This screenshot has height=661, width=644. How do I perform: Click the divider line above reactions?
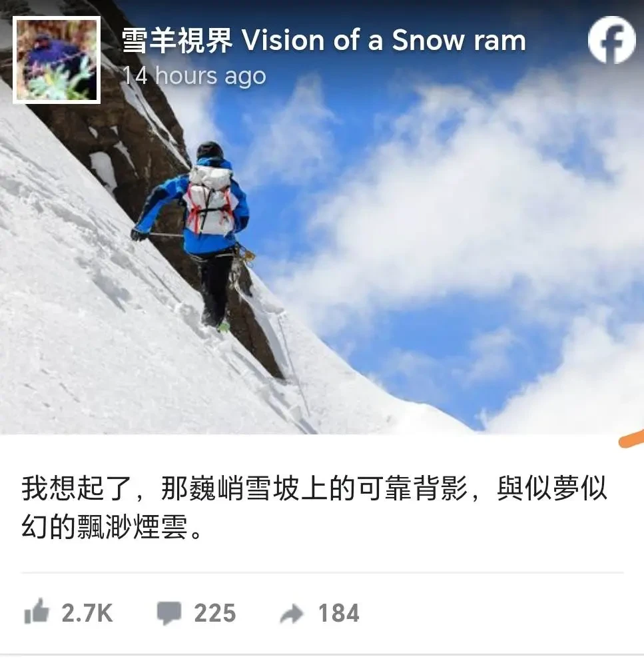[x=322, y=573]
